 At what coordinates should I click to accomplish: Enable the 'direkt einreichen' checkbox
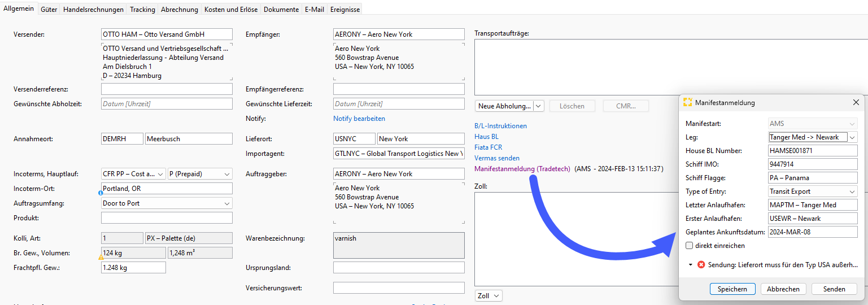click(x=689, y=246)
